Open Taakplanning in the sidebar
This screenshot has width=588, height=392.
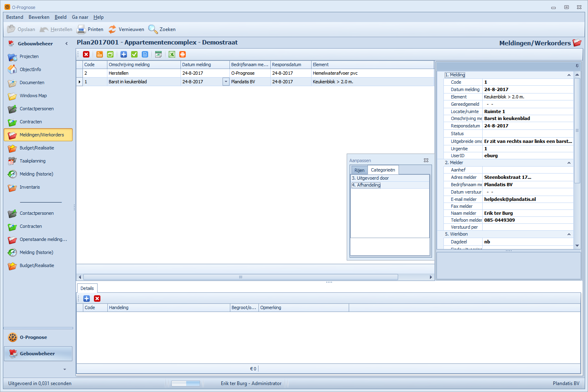[x=33, y=161]
